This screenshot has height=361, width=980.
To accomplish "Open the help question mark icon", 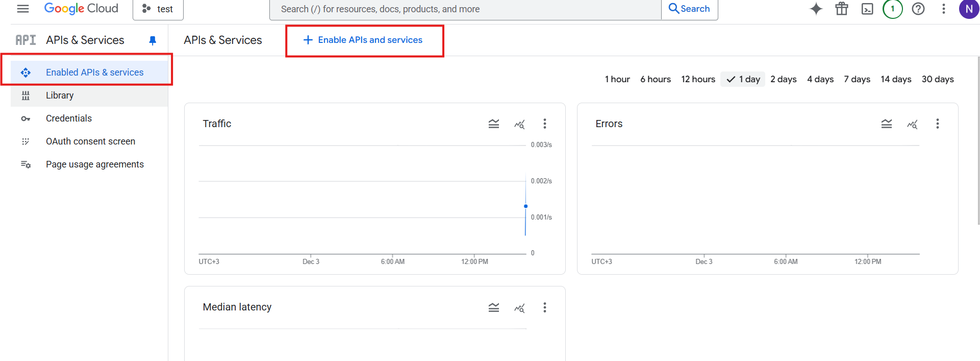I will [918, 9].
